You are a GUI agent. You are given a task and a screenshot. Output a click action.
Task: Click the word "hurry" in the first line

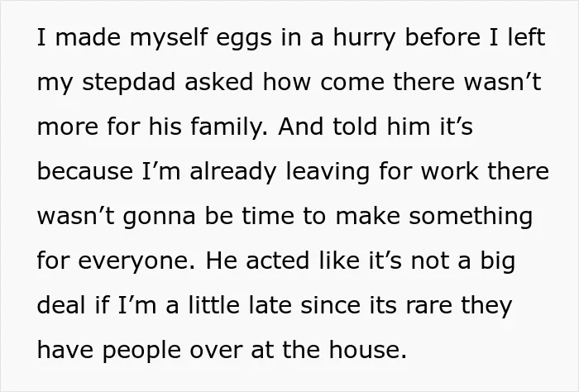[364, 38]
